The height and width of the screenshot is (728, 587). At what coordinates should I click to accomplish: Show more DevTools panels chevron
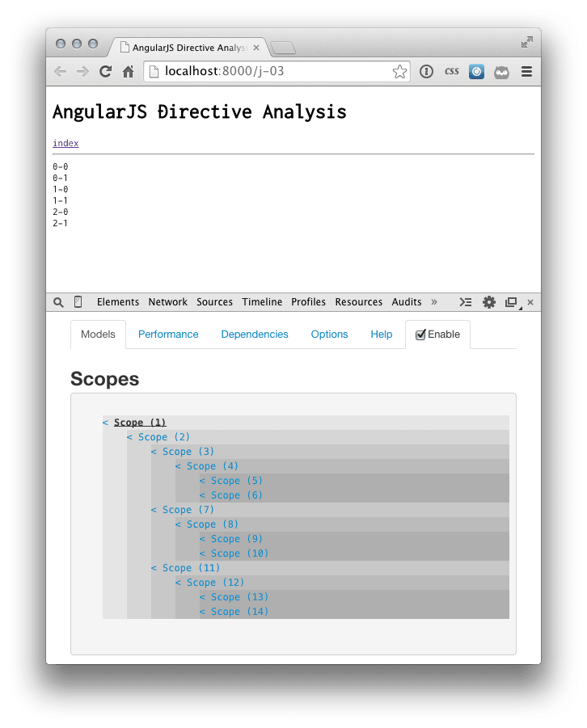point(434,302)
